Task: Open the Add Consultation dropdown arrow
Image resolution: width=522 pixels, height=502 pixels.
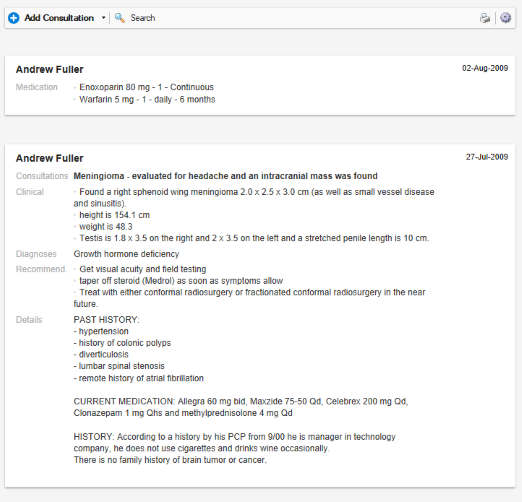Action: pyautogui.click(x=103, y=18)
